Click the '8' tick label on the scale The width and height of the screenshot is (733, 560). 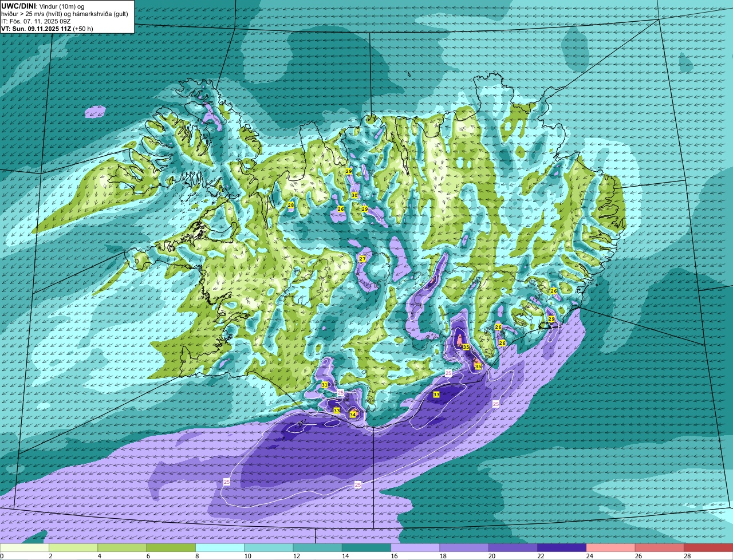click(x=197, y=556)
